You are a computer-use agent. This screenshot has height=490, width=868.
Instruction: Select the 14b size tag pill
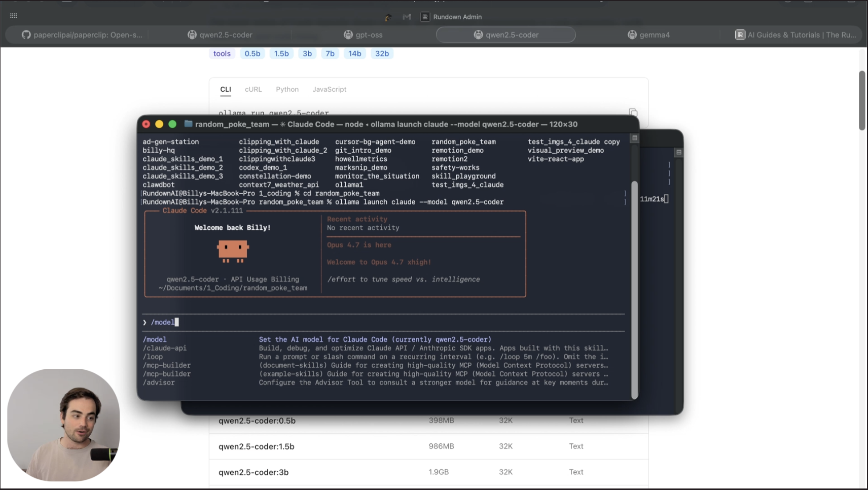tap(355, 54)
